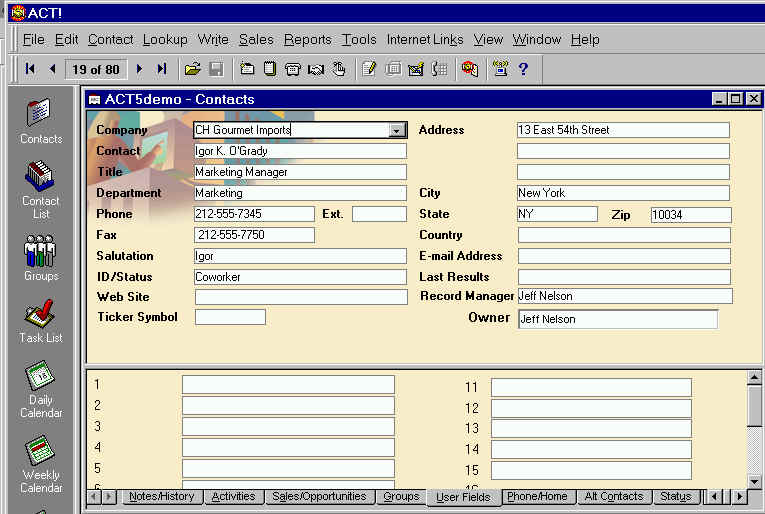Viewport: 765px width, 514px height.
Task: Open the Contacts view in sidebar
Action: pyautogui.click(x=41, y=121)
